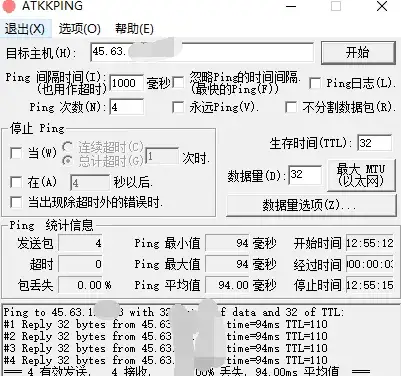Screen dimensions: 401x376
Task: Enable 永远Ping(V) checkbox
Action: coord(178,107)
